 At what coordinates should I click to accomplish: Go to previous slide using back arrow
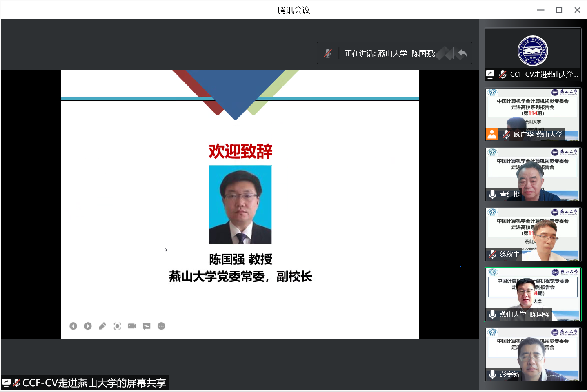73,326
